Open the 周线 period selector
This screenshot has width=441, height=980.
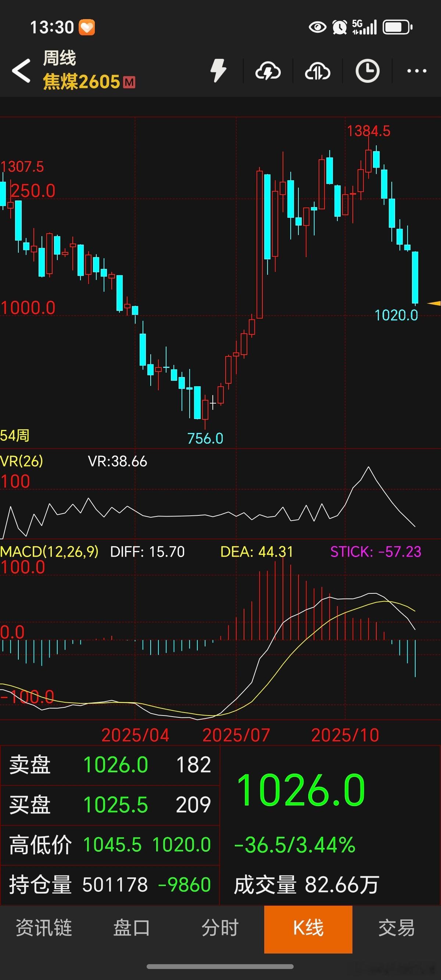point(59,58)
